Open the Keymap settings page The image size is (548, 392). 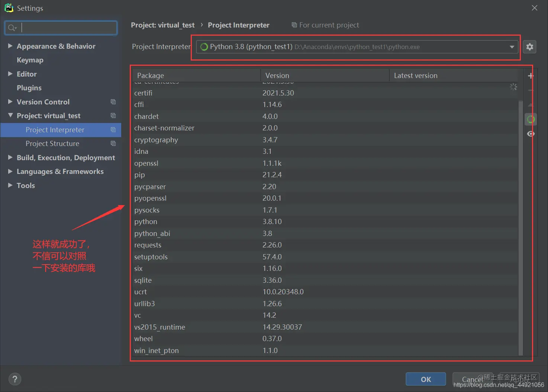click(x=30, y=60)
